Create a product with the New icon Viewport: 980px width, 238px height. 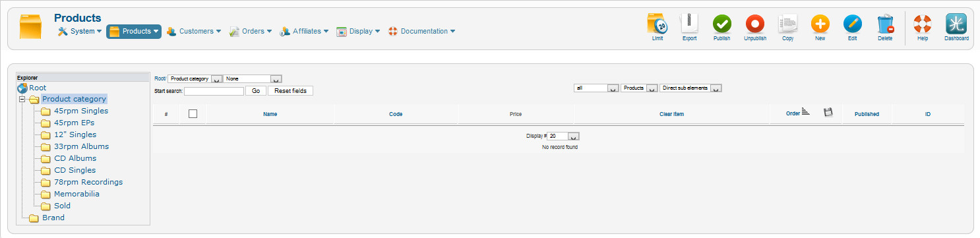(x=820, y=24)
